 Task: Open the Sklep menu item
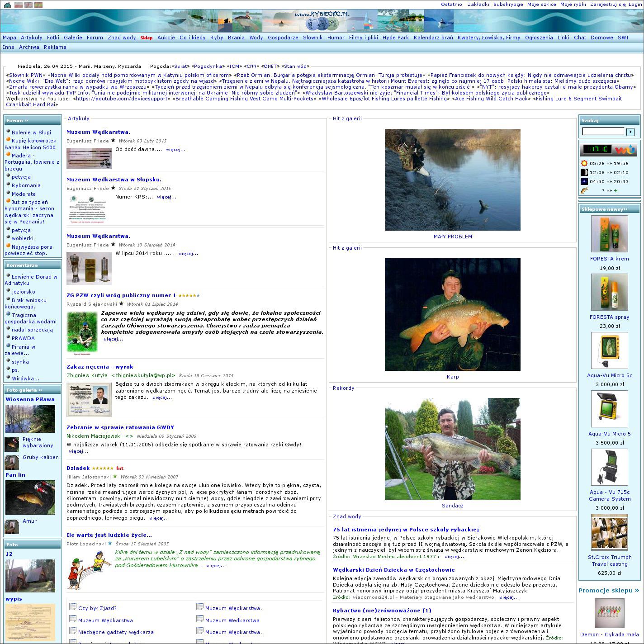point(146,38)
